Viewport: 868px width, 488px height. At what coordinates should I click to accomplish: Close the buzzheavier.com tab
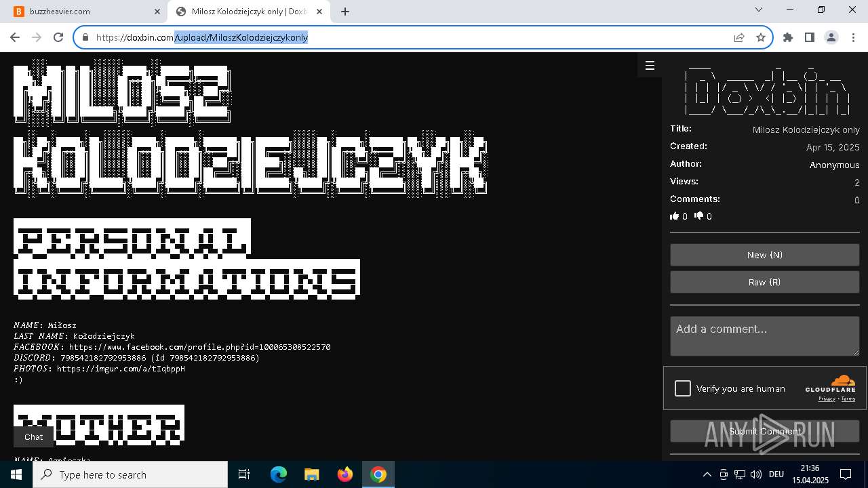point(157,12)
